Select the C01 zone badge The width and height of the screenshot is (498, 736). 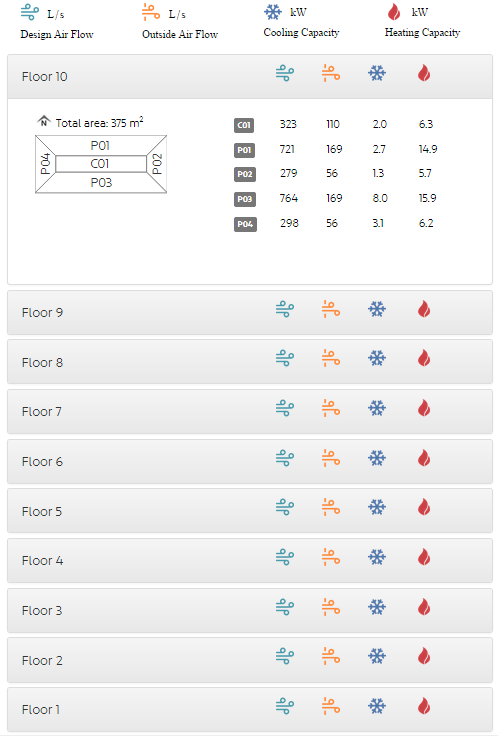click(x=244, y=125)
